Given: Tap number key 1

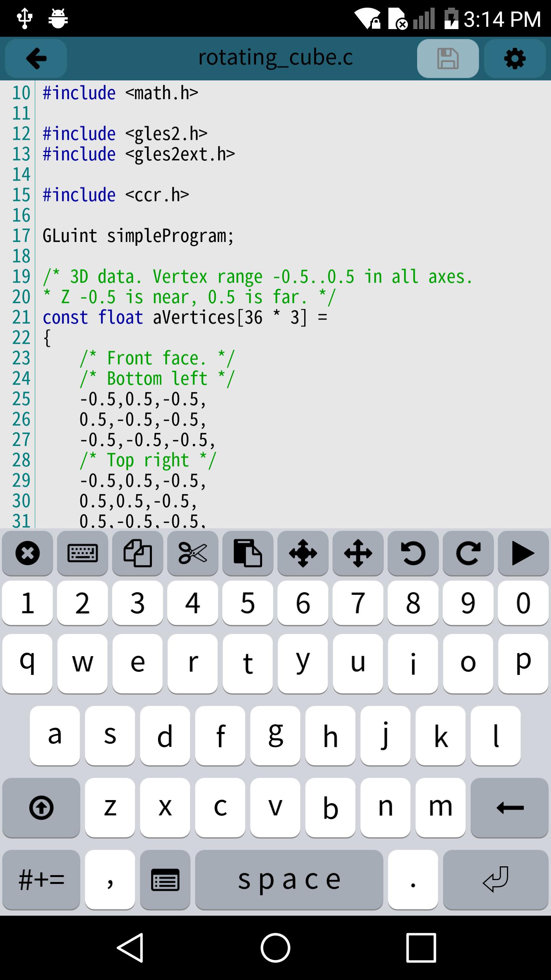Looking at the screenshot, I should click(x=28, y=603).
